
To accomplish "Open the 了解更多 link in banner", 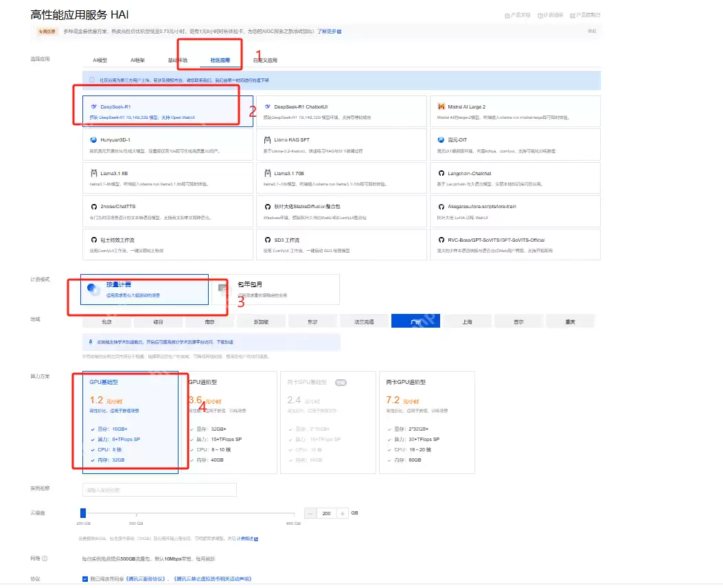I will [329, 31].
